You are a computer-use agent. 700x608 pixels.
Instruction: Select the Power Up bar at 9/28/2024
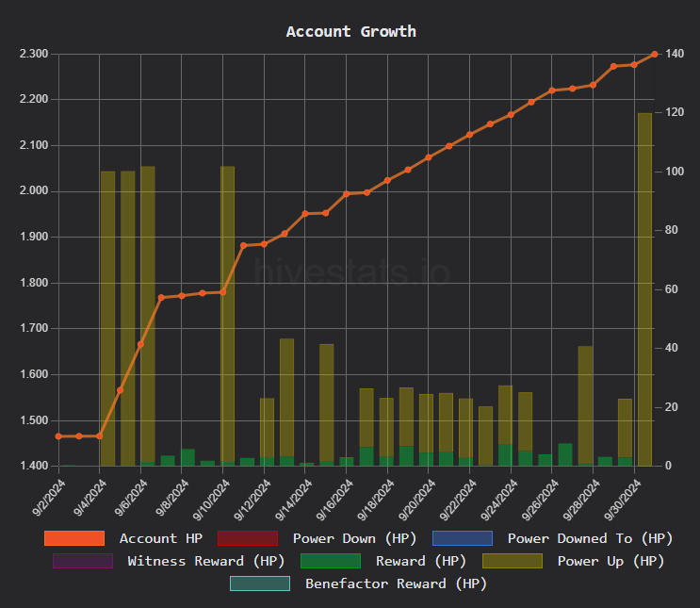pyautogui.click(x=585, y=406)
